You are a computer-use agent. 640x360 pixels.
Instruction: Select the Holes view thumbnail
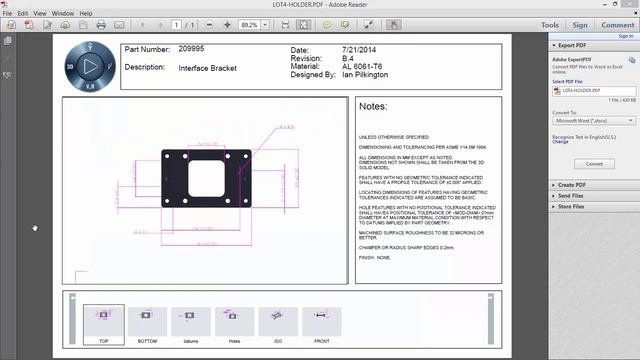pyautogui.click(x=234, y=324)
